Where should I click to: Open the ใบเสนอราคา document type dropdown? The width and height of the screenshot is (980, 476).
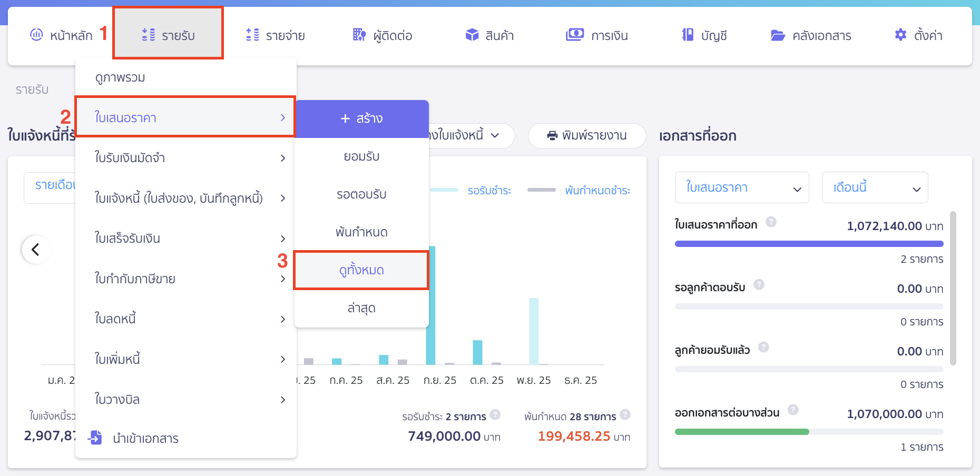[x=741, y=187]
